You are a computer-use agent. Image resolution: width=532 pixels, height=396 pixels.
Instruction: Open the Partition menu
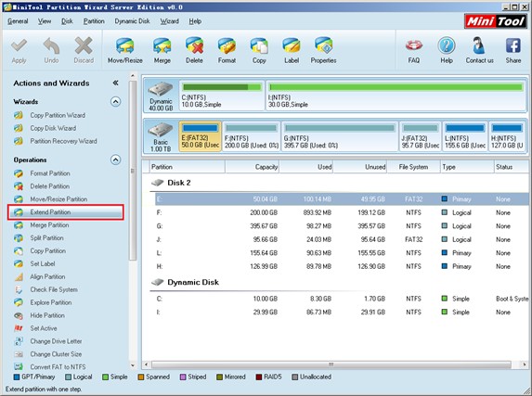[94, 21]
